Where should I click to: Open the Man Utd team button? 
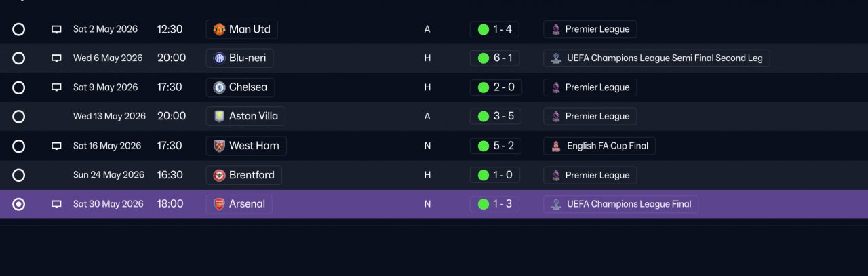(242, 29)
